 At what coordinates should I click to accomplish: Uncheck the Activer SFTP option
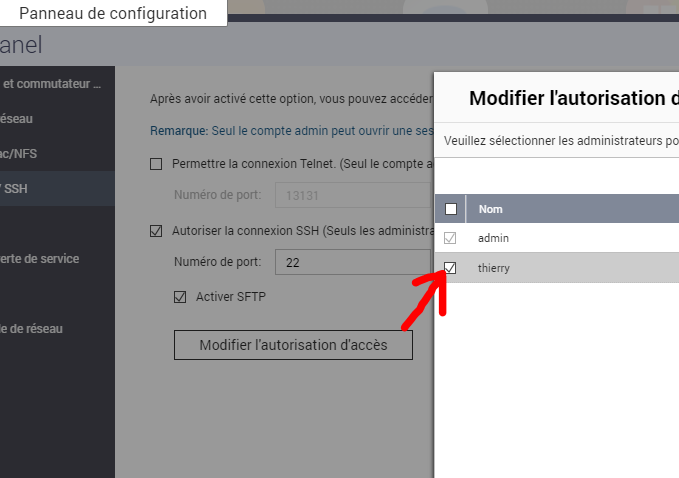click(181, 297)
